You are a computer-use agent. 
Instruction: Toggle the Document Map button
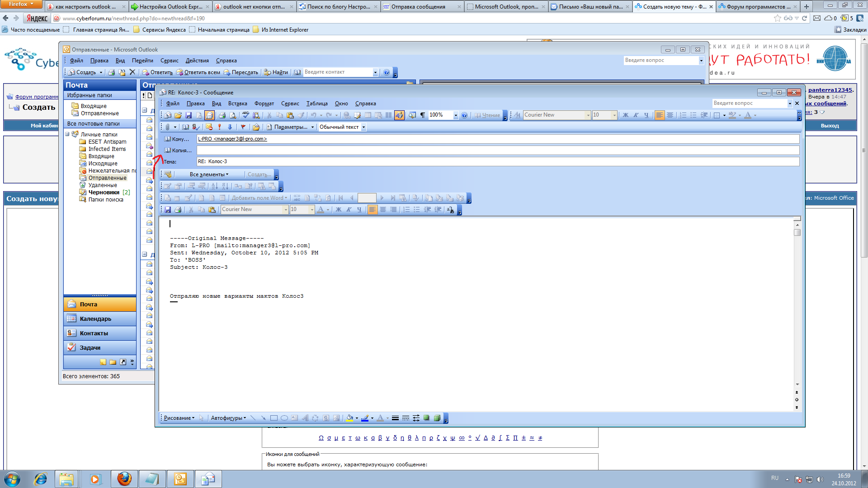(x=412, y=115)
